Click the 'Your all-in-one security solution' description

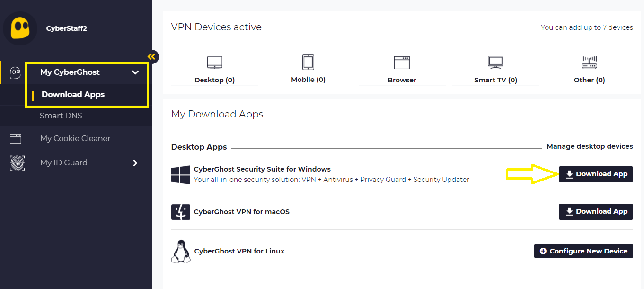pos(332,180)
